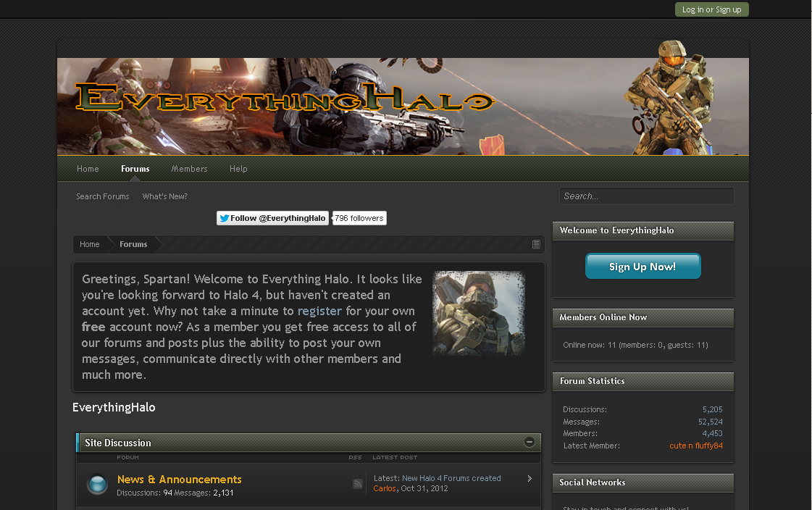Go to the Members navigation tab

point(189,169)
